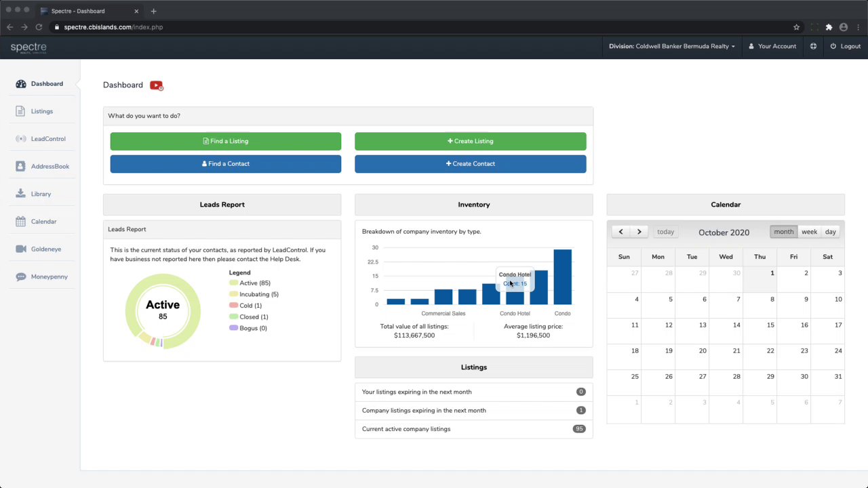The width and height of the screenshot is (868, 488).
Task: Open the AddressBook sidebar icon
Action: [x=20, y=166]
